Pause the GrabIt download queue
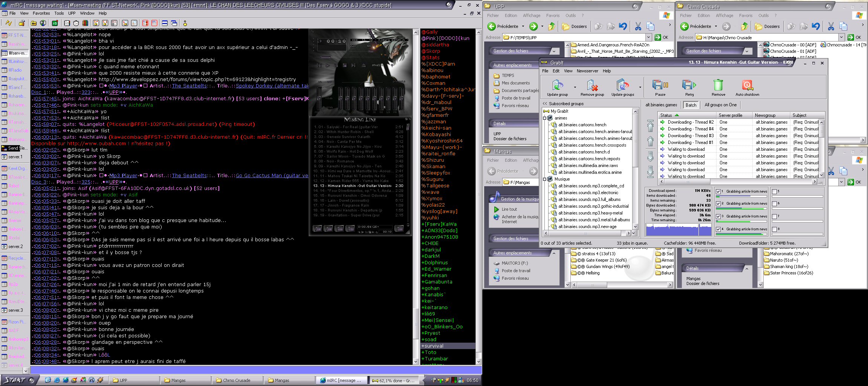Screen dimensions: 868x386 pyautogui.click(x=660, y=88)
